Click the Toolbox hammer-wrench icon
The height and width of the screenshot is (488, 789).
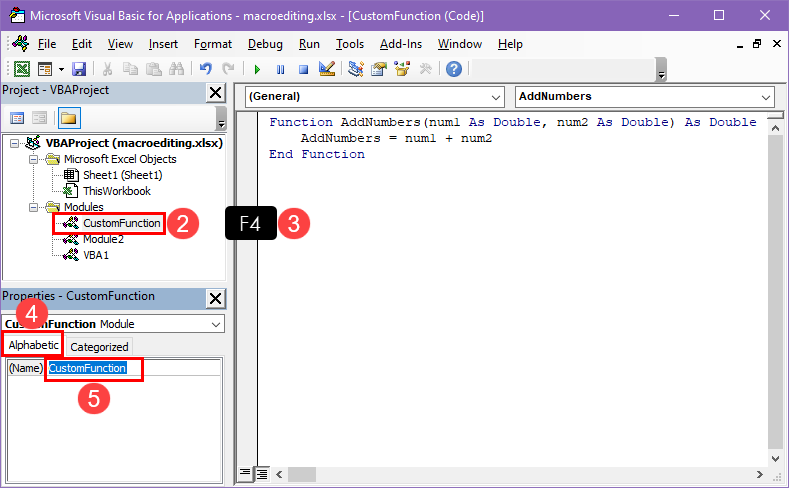point(426,69)
